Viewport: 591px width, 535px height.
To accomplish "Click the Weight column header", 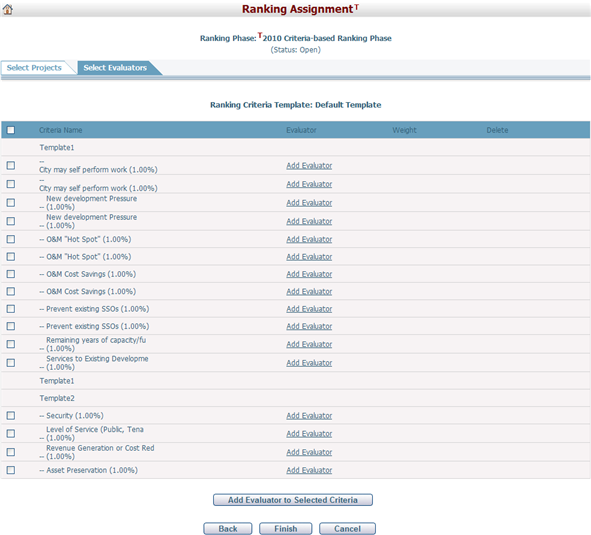I will [404, 130].
